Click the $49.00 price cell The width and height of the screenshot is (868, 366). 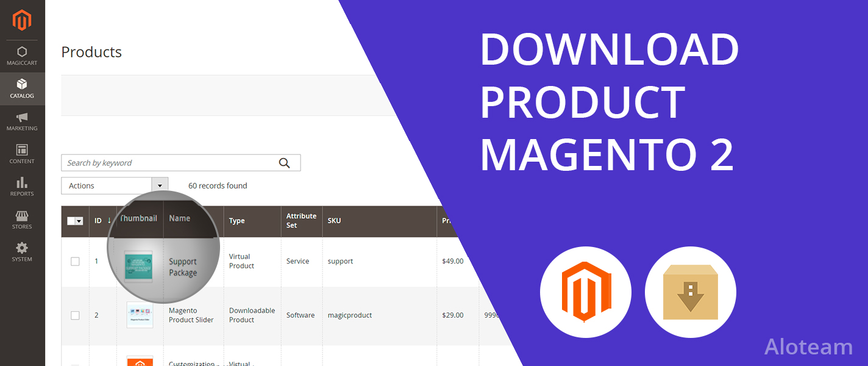point(452,261)
